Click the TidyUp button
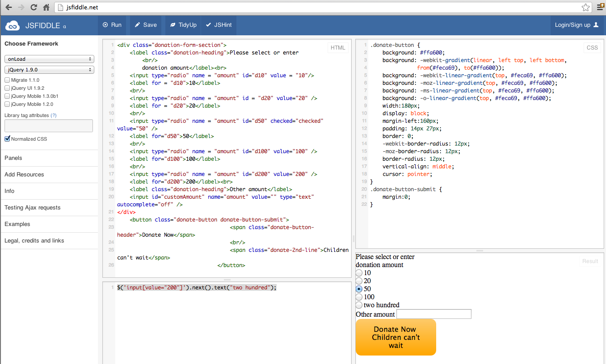Viewport: 606px width, 364px height. [x=183, y=25]
